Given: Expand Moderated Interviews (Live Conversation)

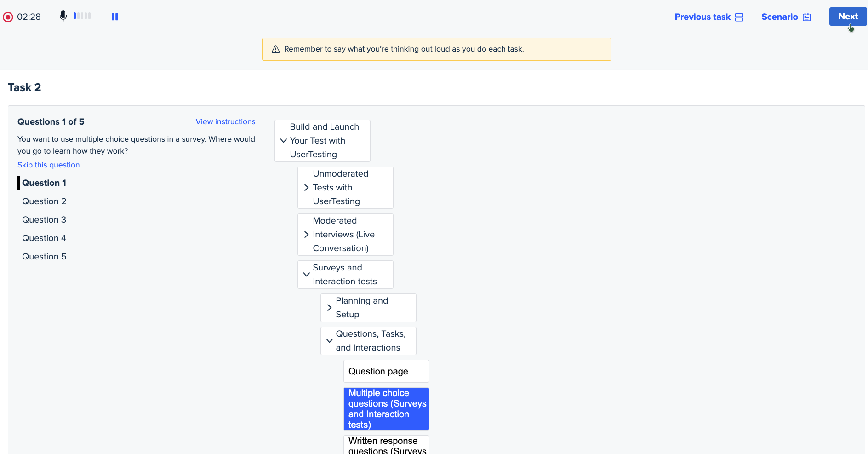Looking at the screenshot, I should [x=307, y=235].
